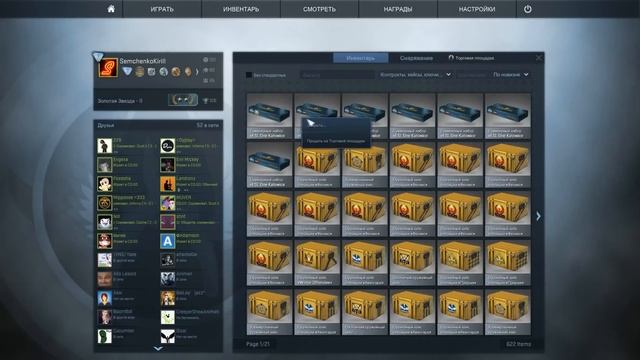Screen dimensions: 640x360
Task: Open the НАГРАДЫ menu
Action: [398, 9]
